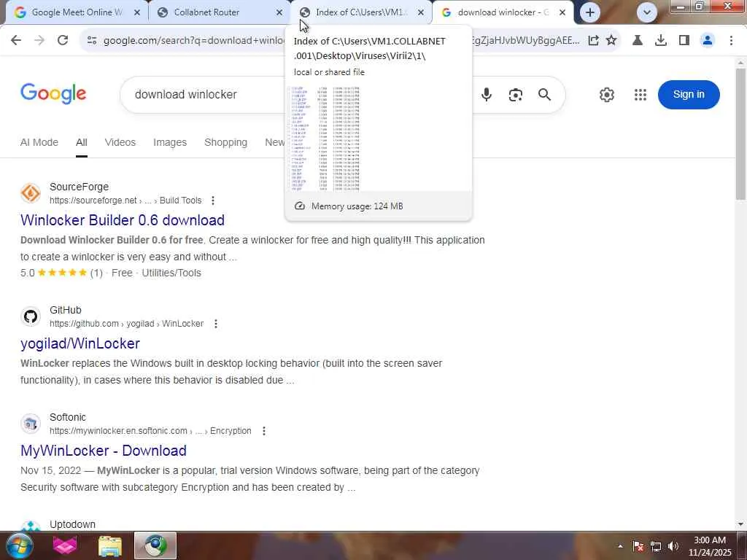
Task: Click the browser icon in taskbar
Action: click(x=155, y=545)
